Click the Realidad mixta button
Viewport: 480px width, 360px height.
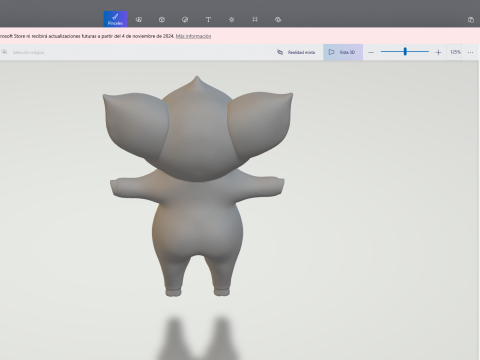[x=296, y=52]
